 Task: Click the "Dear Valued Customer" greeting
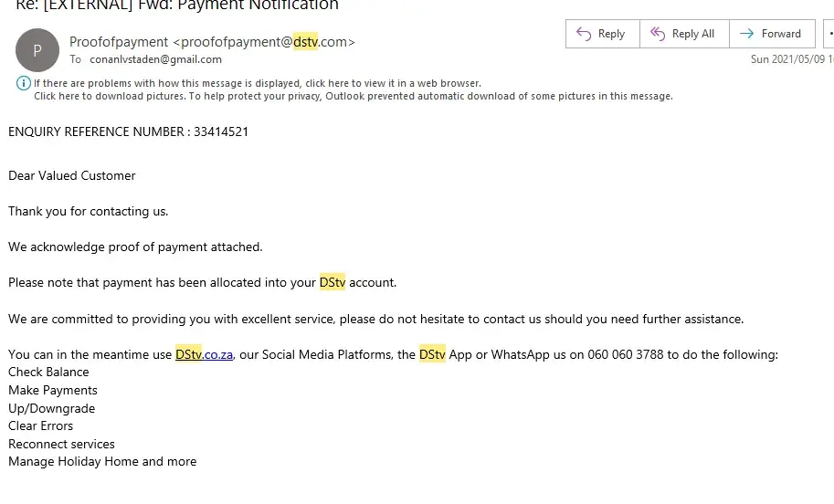[72, 175]
